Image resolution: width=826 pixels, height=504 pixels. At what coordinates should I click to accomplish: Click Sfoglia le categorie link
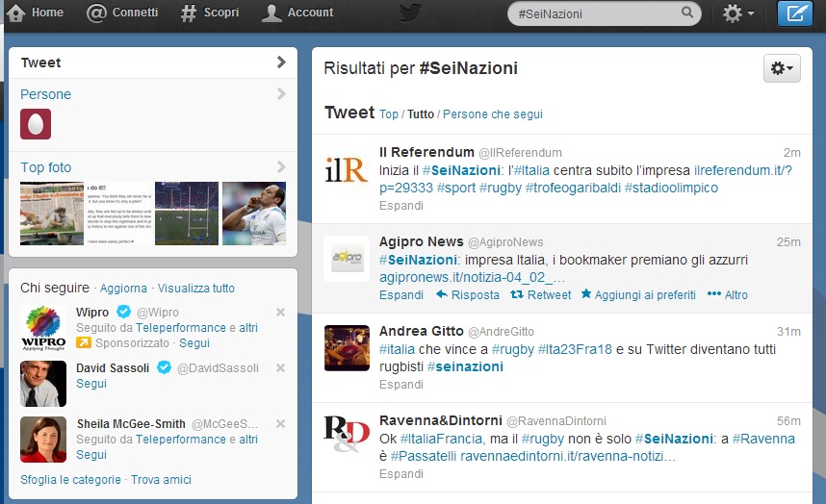70,480
